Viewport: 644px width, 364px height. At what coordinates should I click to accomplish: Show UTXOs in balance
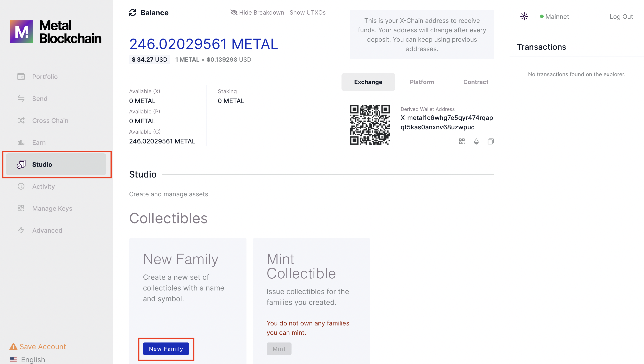[307, 13]
